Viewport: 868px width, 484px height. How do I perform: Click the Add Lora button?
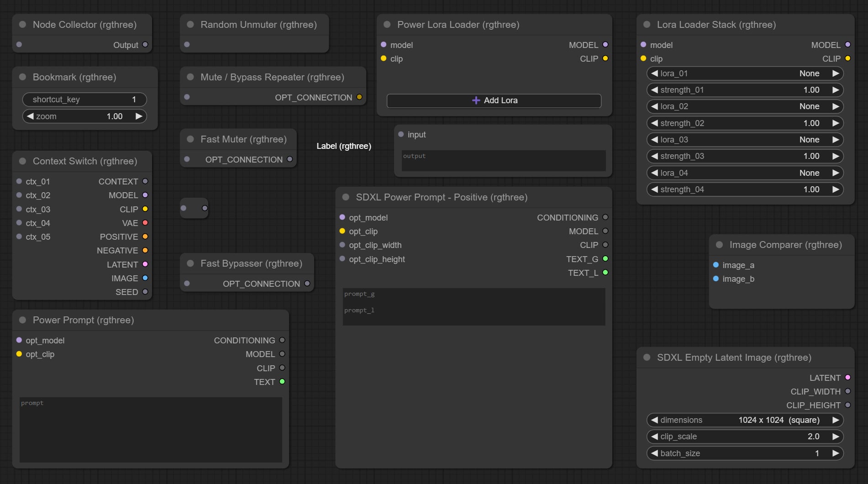tap(494, 100)
